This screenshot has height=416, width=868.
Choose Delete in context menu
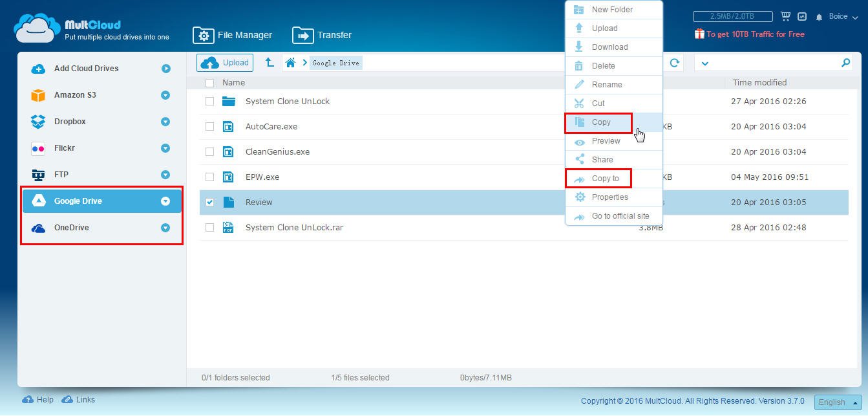pyautogui.click(x=614, y=66)
